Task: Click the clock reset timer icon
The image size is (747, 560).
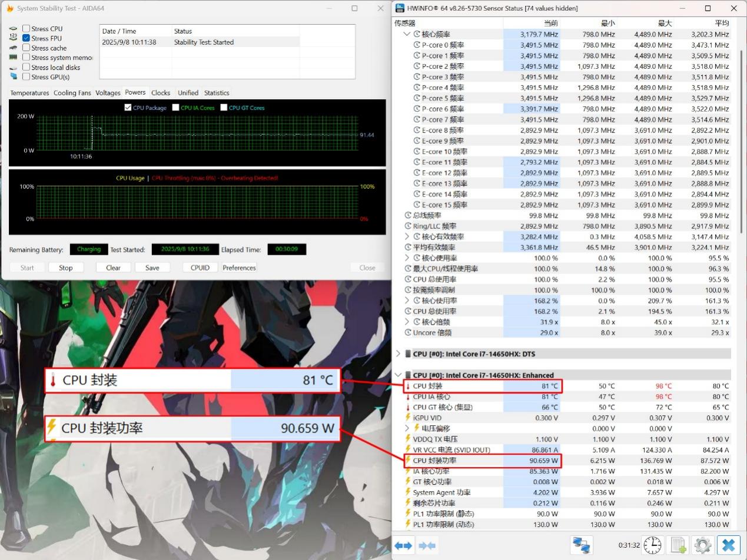Action: (652, 545)
